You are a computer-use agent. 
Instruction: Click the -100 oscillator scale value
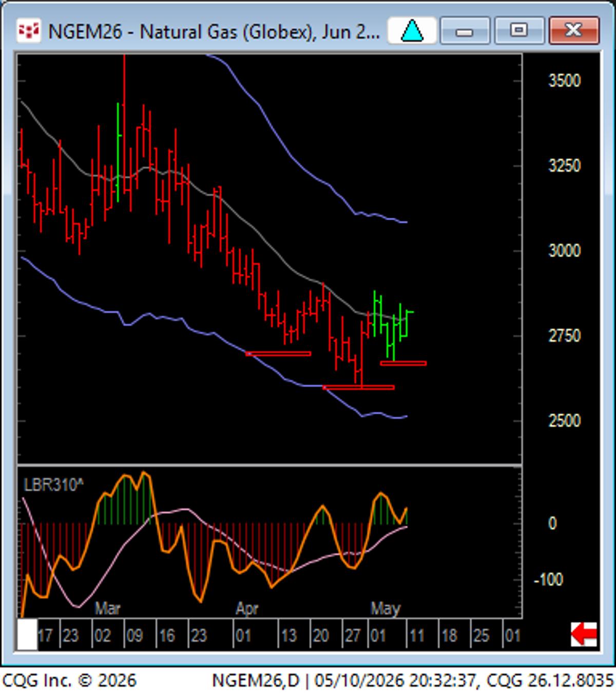(x=548, y=580)
